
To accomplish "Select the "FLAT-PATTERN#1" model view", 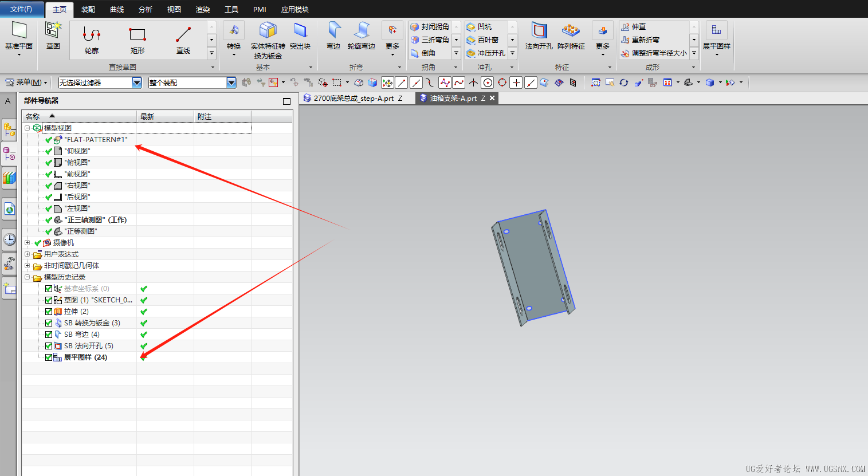I will 96,140.
